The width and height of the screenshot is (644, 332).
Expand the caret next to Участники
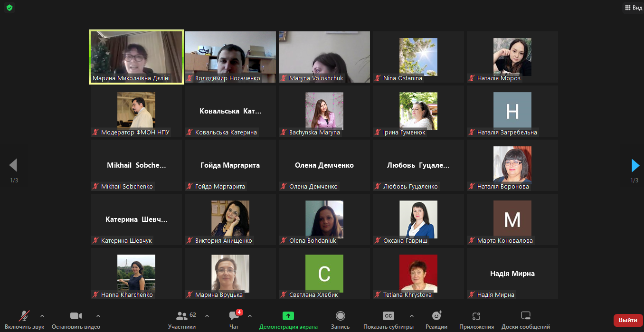207,315
